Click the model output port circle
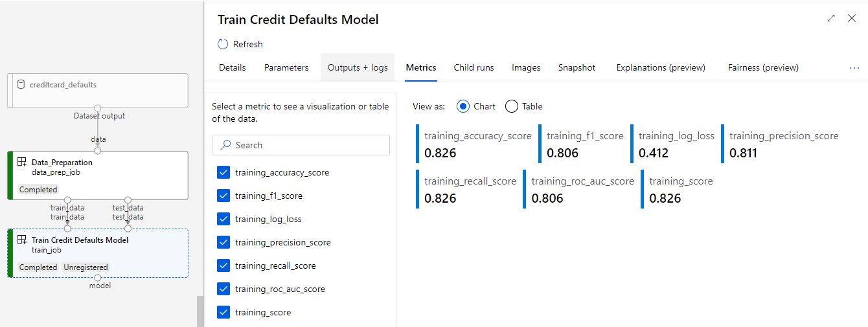Viewport: 868px width, 327px height. 98,278
